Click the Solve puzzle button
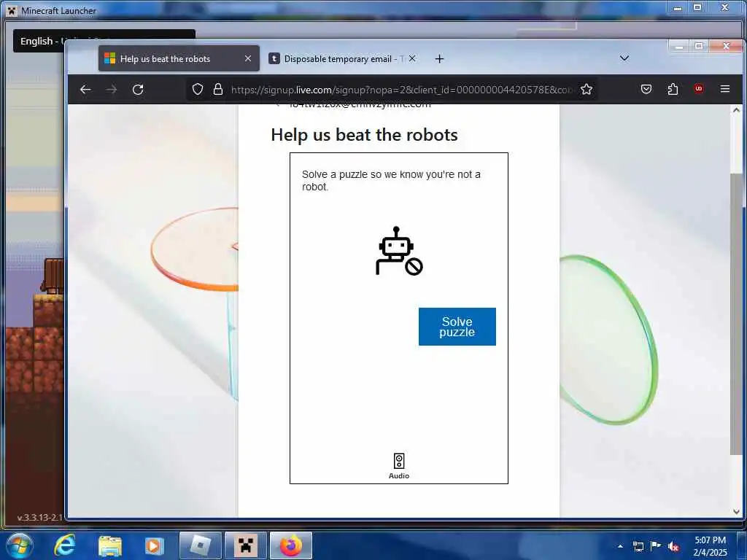This screenshot has height=560, width=747. [x=457, y=327]
